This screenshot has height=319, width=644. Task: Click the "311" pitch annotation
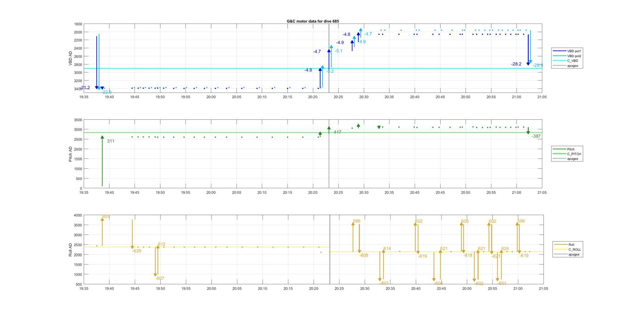click(111, 141)
